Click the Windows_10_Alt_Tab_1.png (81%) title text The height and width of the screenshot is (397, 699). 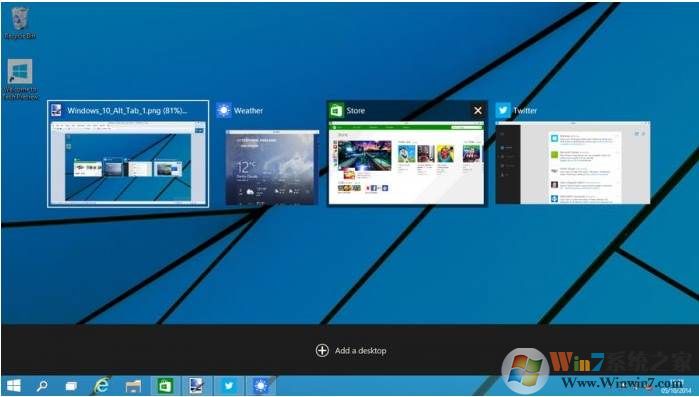[x=127, y=111]
